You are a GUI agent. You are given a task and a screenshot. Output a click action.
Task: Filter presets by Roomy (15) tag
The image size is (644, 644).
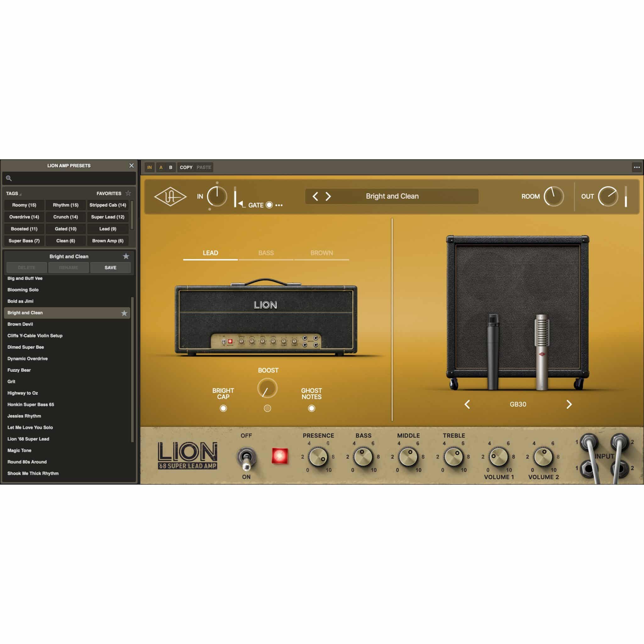tap(24, 205)
